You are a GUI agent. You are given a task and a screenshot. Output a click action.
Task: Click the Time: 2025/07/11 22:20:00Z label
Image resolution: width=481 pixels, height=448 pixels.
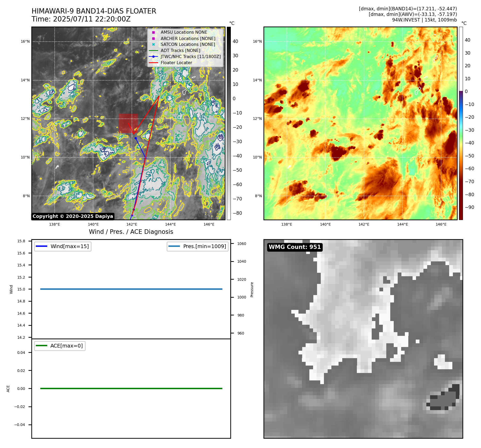(81, 19)
